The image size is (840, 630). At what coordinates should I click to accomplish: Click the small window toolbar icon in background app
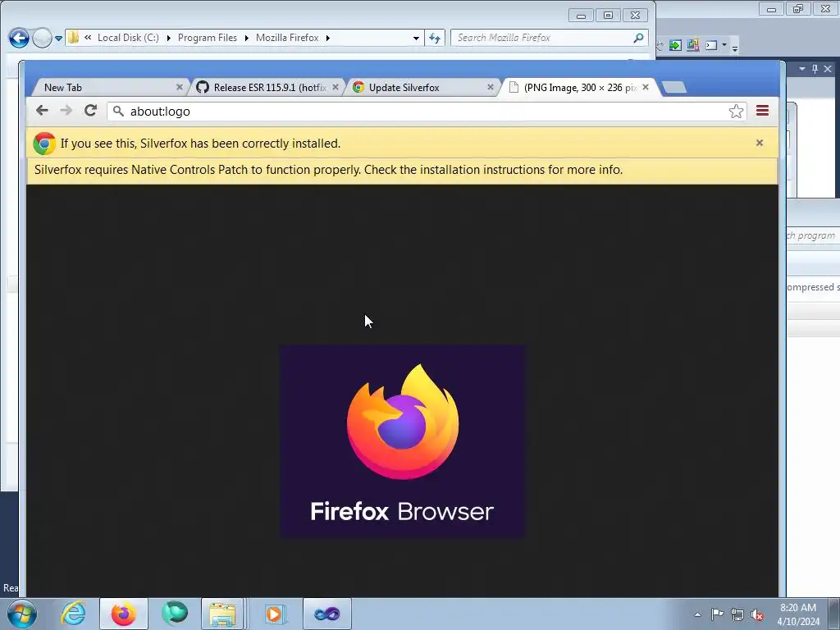pyautogui.click(x=711, y=46)
